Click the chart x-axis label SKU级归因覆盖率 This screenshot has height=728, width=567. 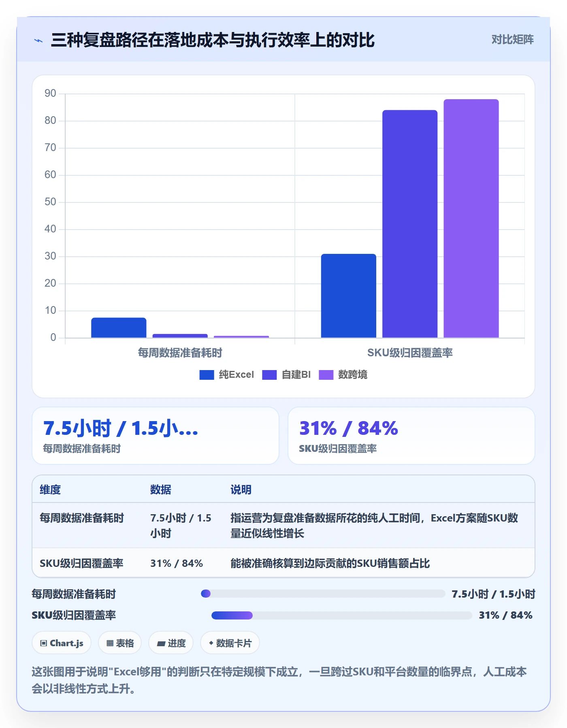pyautogui.click(x=410, y=353)
